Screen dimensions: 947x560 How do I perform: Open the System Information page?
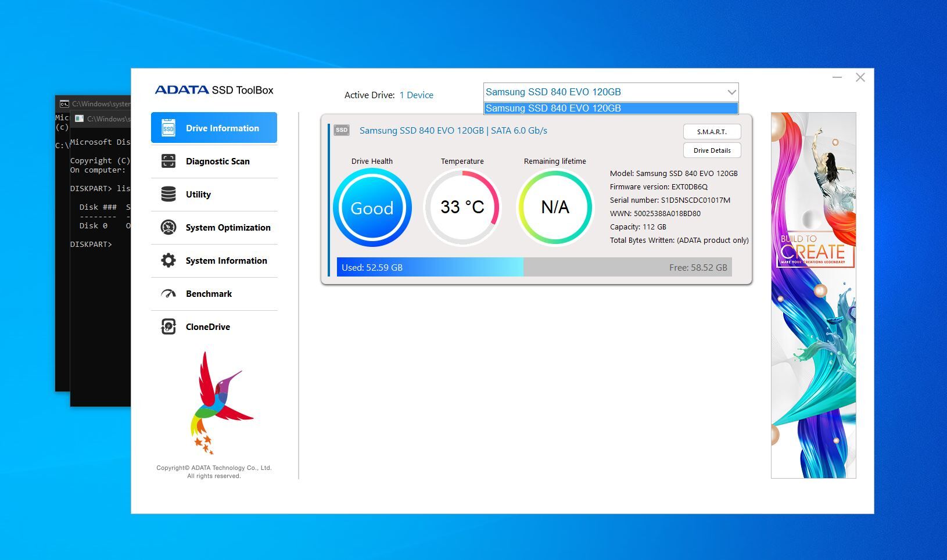click(214, 261)
